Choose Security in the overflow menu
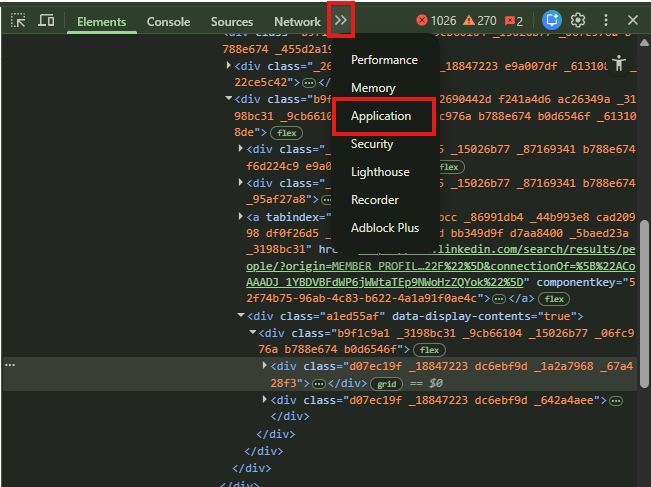The image size is (651, 487). click(372, 144)
